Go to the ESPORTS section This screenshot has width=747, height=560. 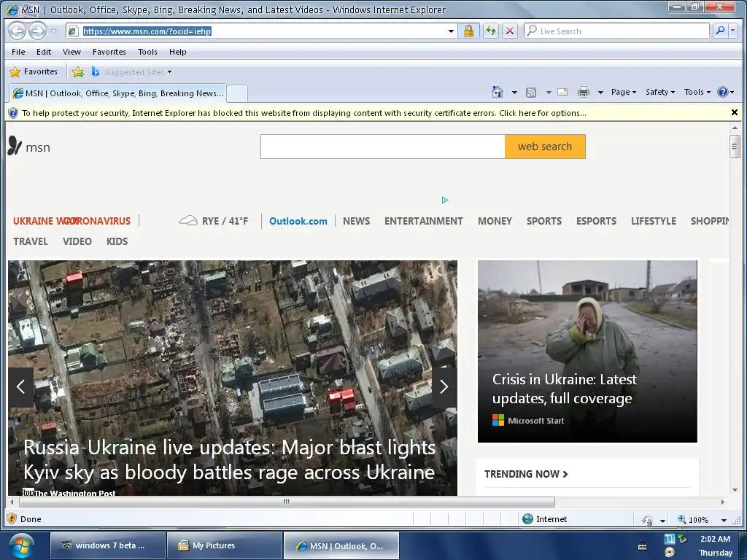(596, 221)
